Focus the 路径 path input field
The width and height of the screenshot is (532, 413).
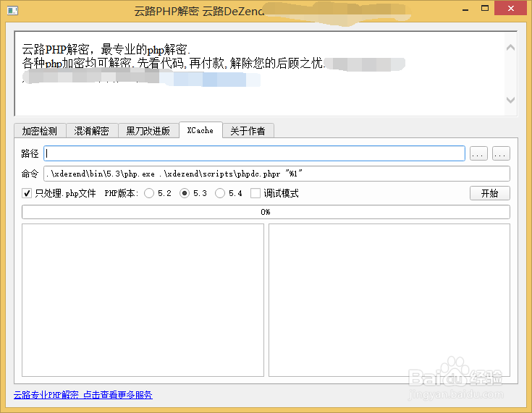(254, 153)
